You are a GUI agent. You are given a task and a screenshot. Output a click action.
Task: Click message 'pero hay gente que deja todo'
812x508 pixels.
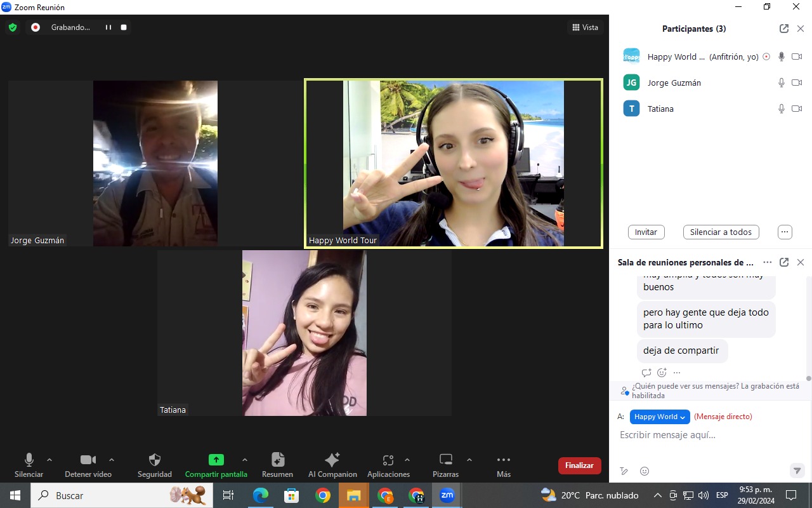pyautogui.click(x=706, y=319)
